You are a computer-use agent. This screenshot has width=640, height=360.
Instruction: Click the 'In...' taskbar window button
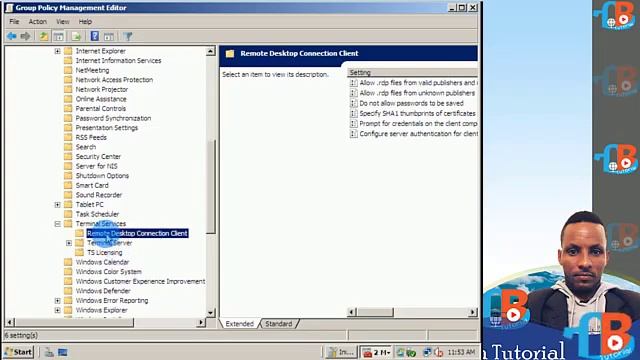click(x=341, y=352)
